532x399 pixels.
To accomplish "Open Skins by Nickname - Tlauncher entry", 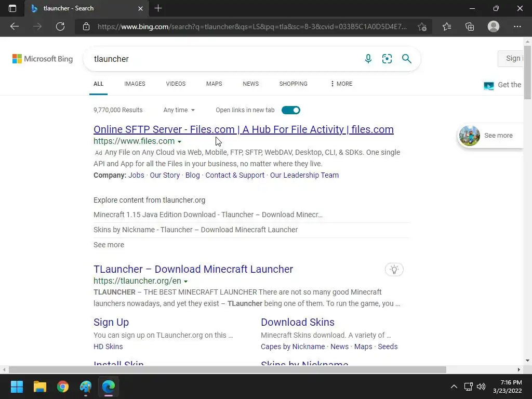I will pyautogui.click(x=195, y=230).
